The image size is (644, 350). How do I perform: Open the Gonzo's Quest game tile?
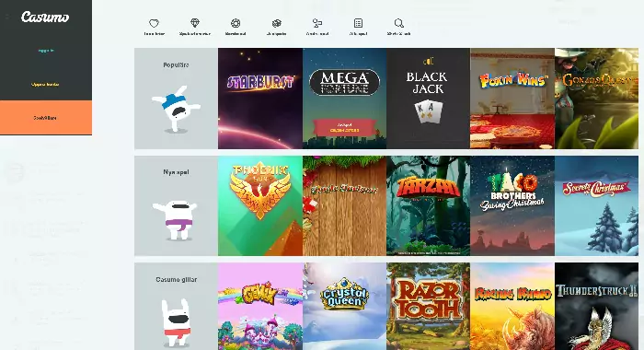pos(596,99)
